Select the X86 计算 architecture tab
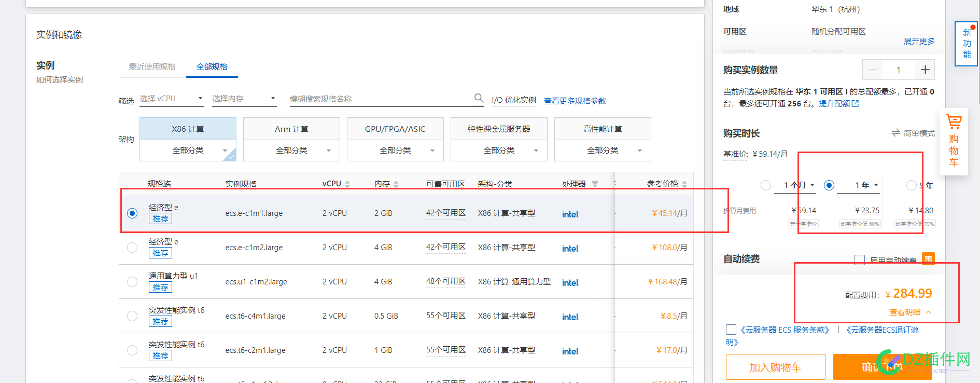This screenshot has width=980, height=383. pyautogui.click(x=188, y=129)
